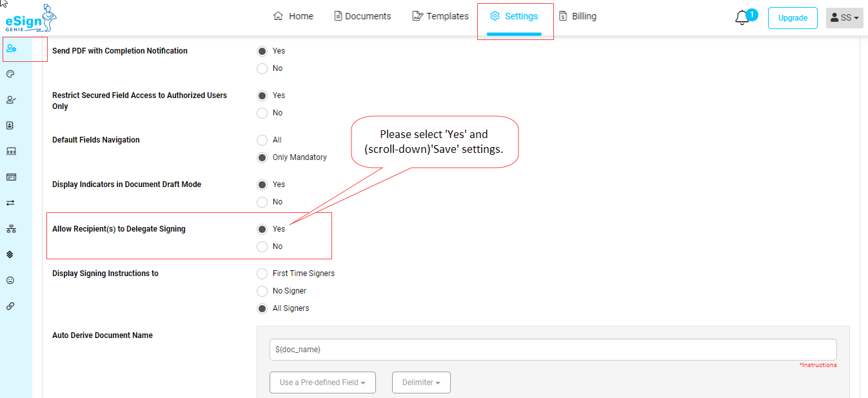Go to the Documents tab
The width and height of the screenshot is (868, 398).
click(362, 16)
